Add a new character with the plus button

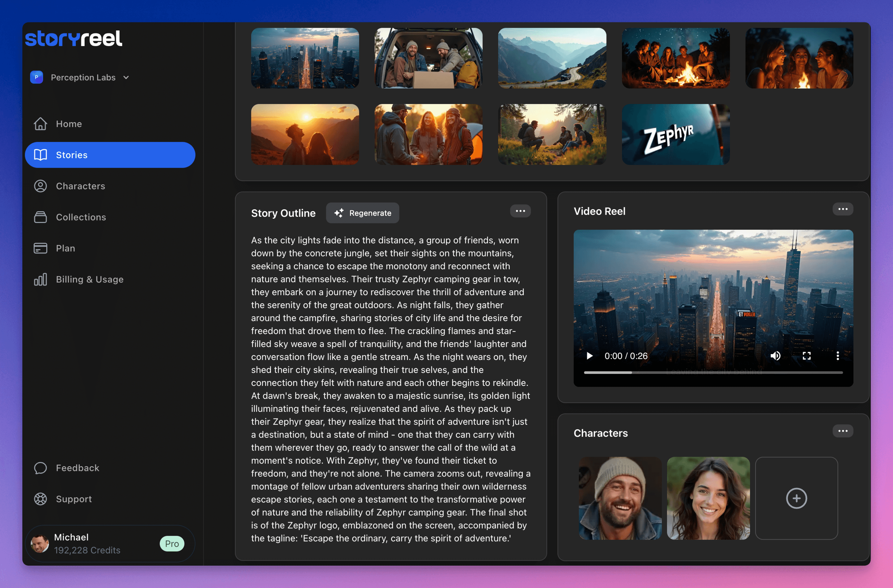tap(797, 498)
